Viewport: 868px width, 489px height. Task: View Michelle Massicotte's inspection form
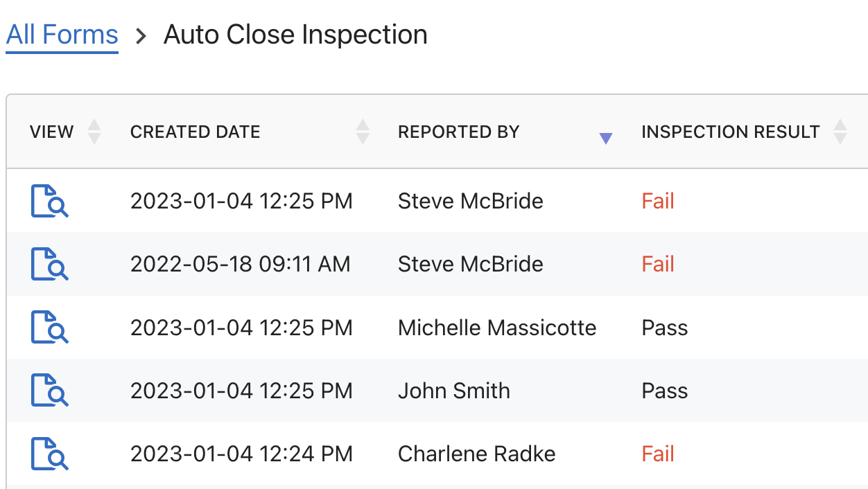tap(49, 327)
